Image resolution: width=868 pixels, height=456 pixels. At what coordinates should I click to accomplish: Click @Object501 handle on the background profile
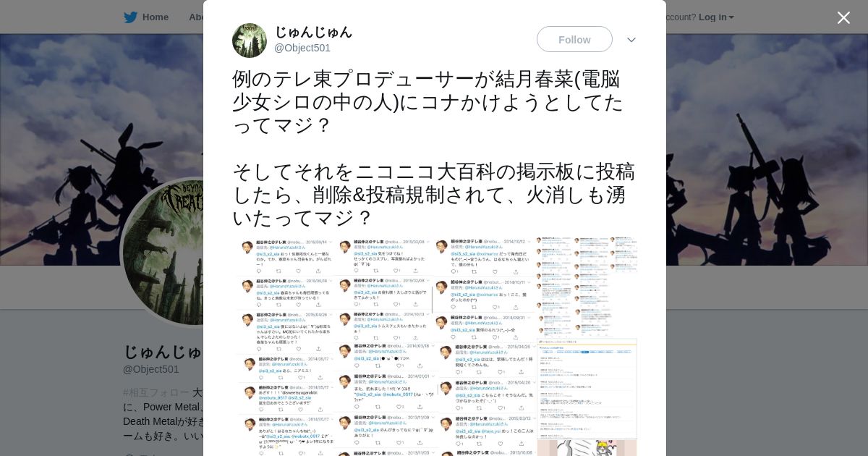tap(151, 369)
